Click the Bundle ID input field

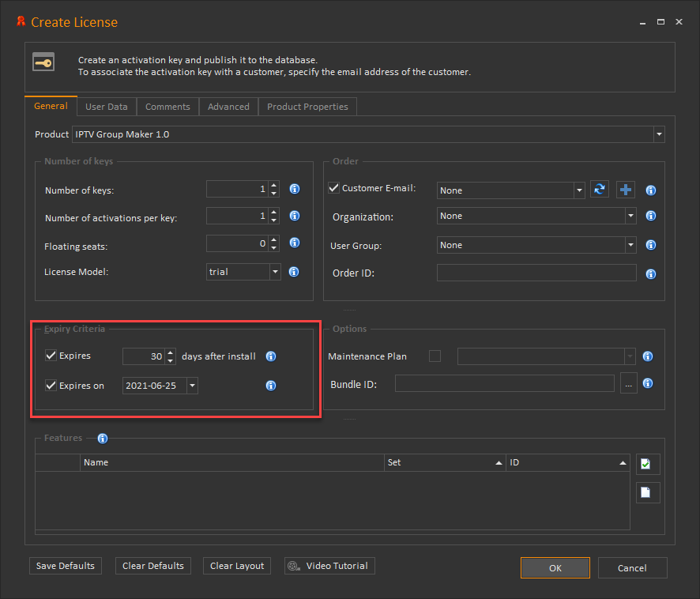[505, 384]
